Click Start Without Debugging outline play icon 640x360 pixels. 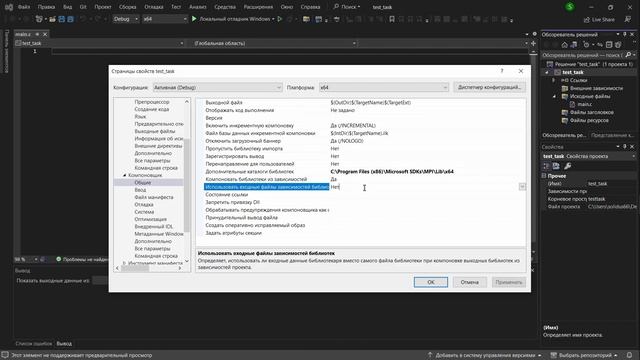[x=280, y=19]
